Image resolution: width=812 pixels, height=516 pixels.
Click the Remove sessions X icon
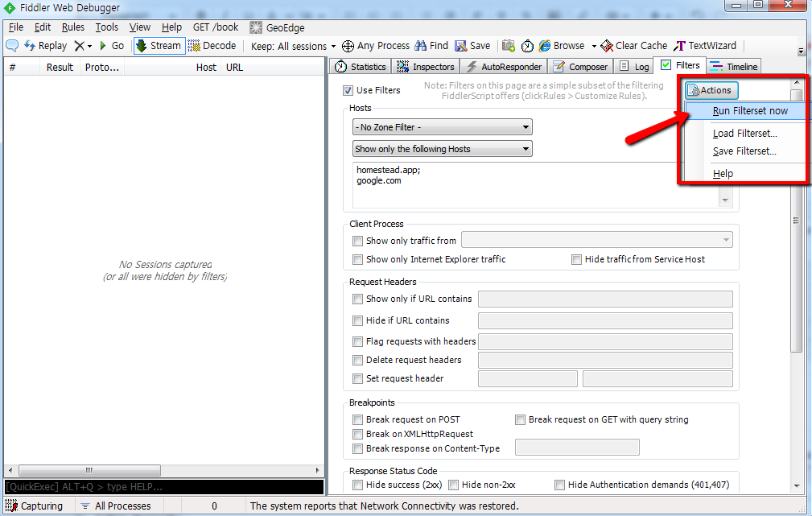click(x=79, y=46)
